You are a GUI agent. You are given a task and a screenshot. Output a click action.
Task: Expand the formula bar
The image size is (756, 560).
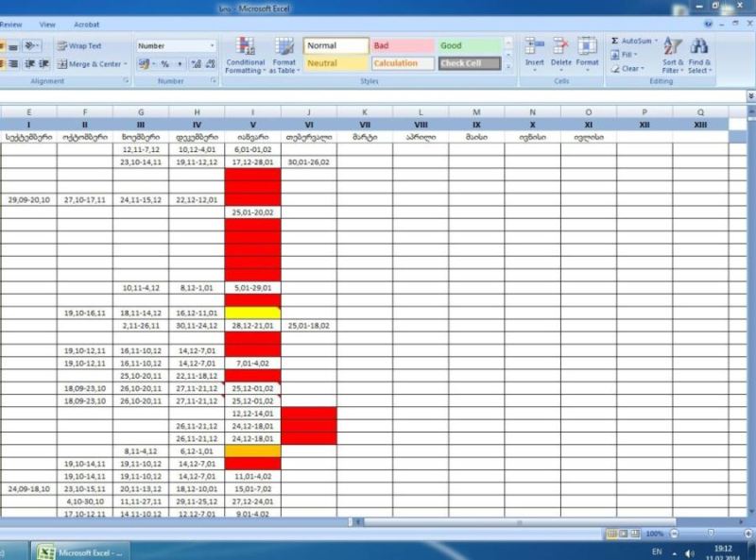[751, 96]
